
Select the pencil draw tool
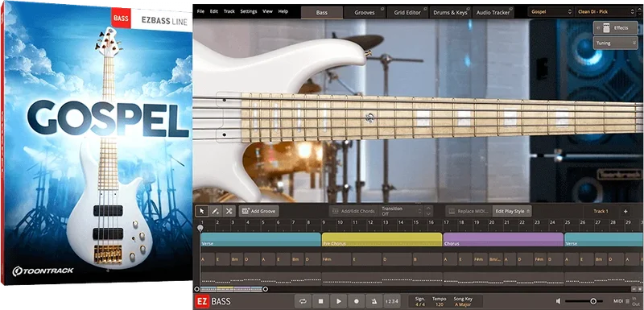215,211
